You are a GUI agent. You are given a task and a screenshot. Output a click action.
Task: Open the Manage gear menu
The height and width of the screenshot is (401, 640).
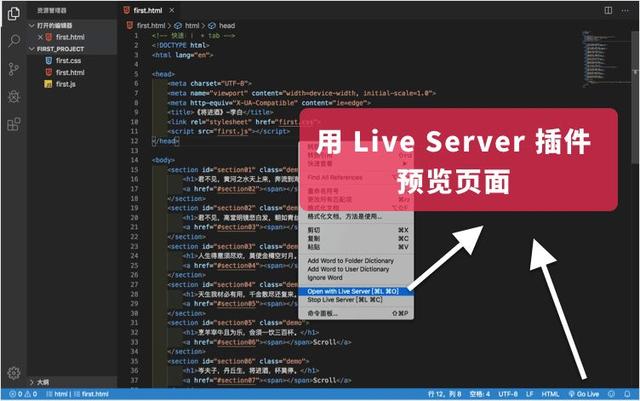pos(13,373)
